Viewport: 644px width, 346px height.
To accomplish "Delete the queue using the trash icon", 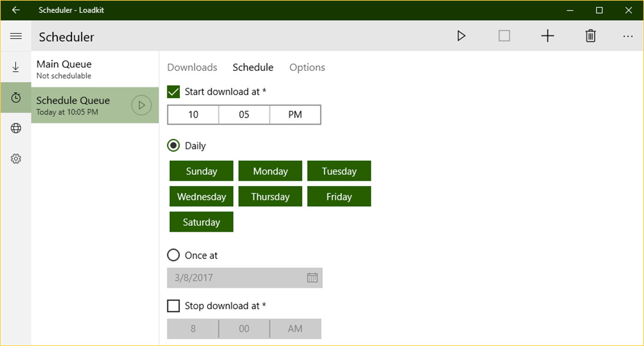I will click(590, 35).
